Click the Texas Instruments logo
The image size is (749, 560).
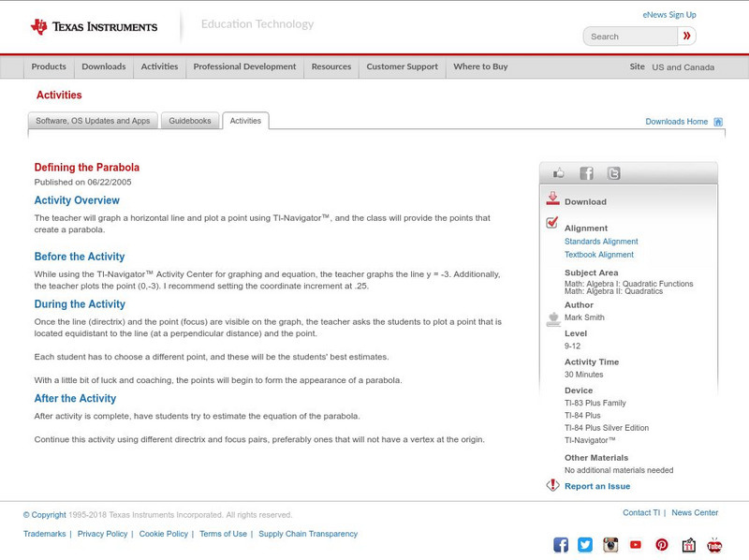click(x=94, y=26)
